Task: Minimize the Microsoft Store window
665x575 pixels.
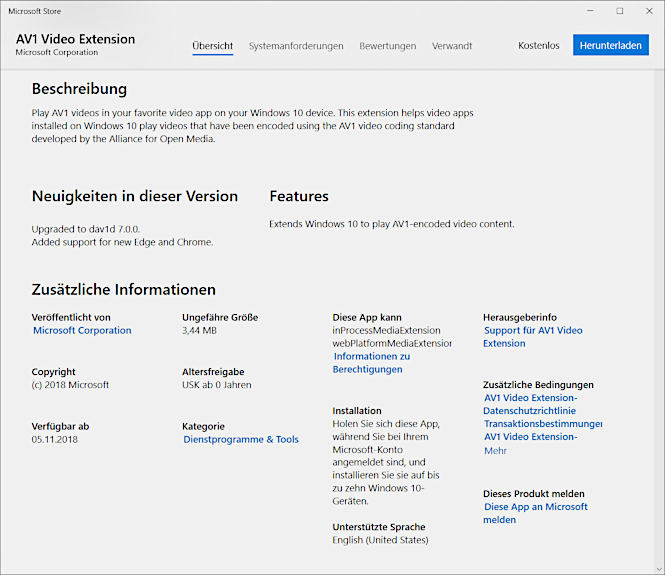Action: 591,10
